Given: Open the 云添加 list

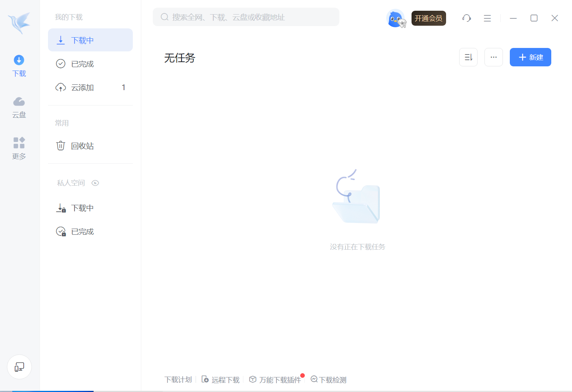Looking at the screenshot, I should 90,87.
